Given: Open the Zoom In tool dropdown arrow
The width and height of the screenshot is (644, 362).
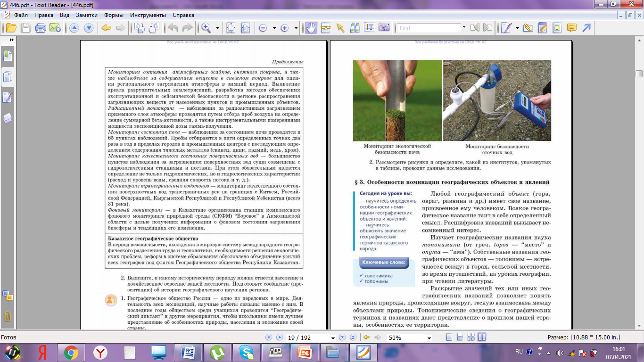Looking at the screenshot, I should (x=218, y=28).
